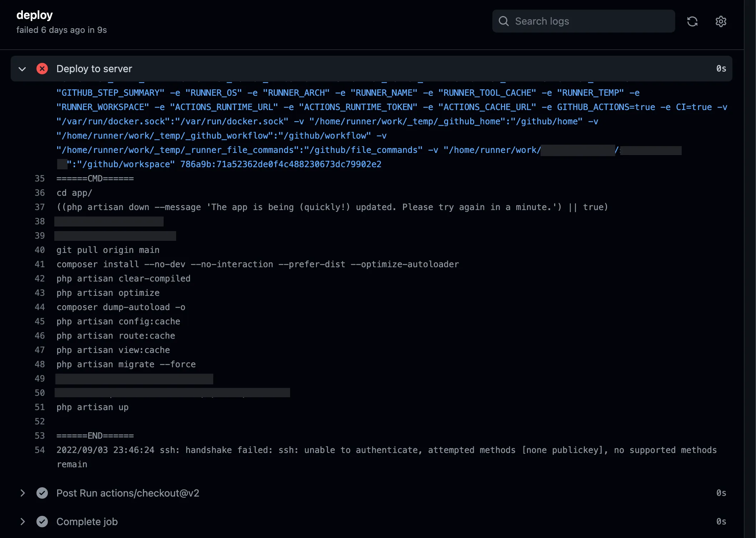Click line number 51 artisan up
This screenshot has height=538, width=756.
40,407
